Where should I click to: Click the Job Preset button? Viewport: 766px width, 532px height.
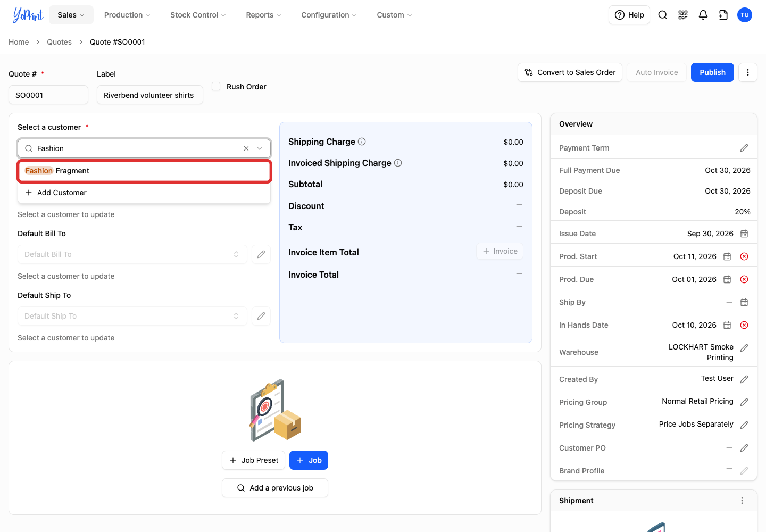[253, 460]
